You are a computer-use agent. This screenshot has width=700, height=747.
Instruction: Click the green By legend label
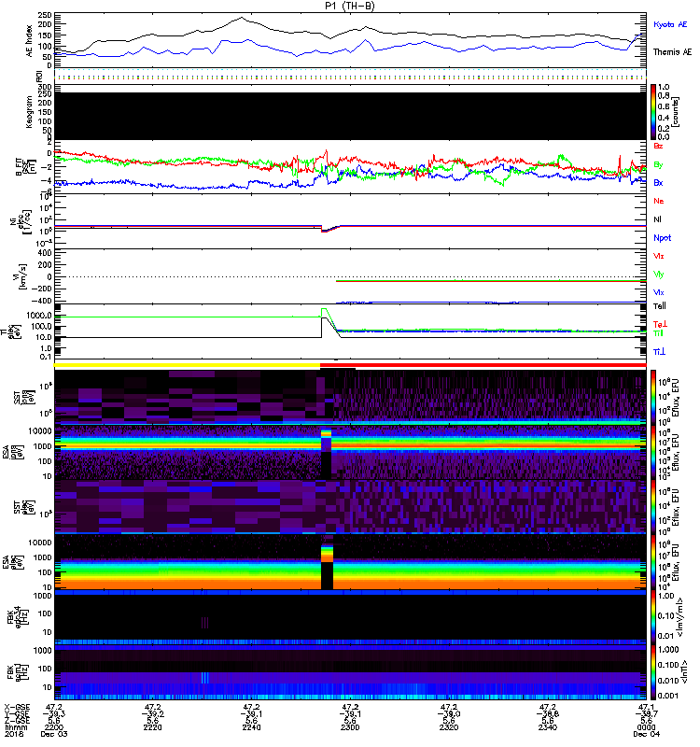coord(658,165)
